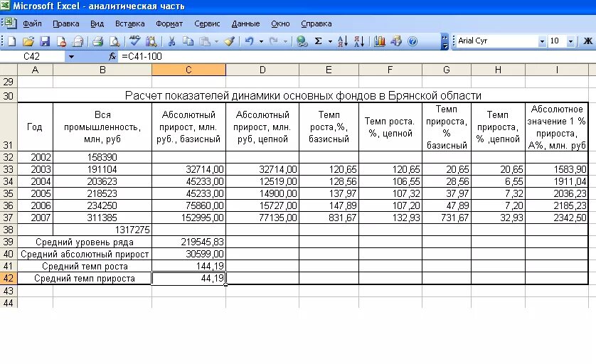Screen dimensions: 596x364
Task: Copy the selected cell
Action: click(x=188, y=41)
